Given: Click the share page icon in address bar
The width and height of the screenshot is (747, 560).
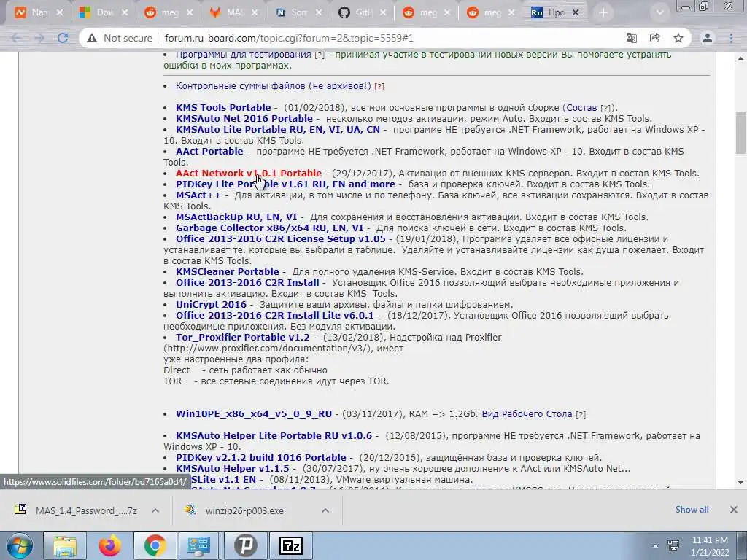Looking at the screenshot, I should tap(655, 38).
